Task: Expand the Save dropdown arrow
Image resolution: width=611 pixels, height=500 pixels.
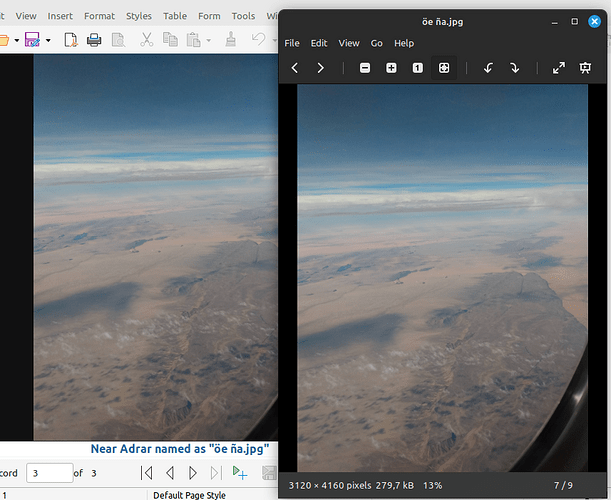Action: pyautogui.click(x=48, y=40)
